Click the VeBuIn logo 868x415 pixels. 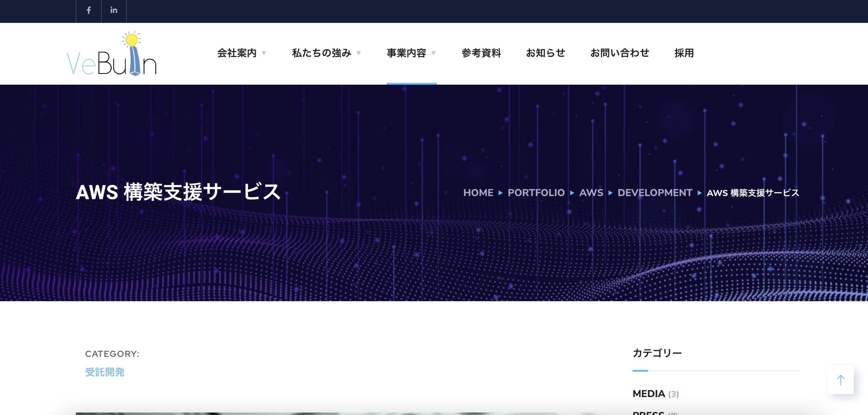[112, 53]
